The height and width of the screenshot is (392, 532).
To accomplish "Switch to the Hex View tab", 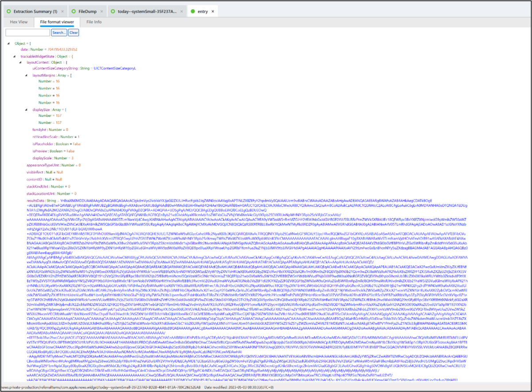I will coord(19,21).
